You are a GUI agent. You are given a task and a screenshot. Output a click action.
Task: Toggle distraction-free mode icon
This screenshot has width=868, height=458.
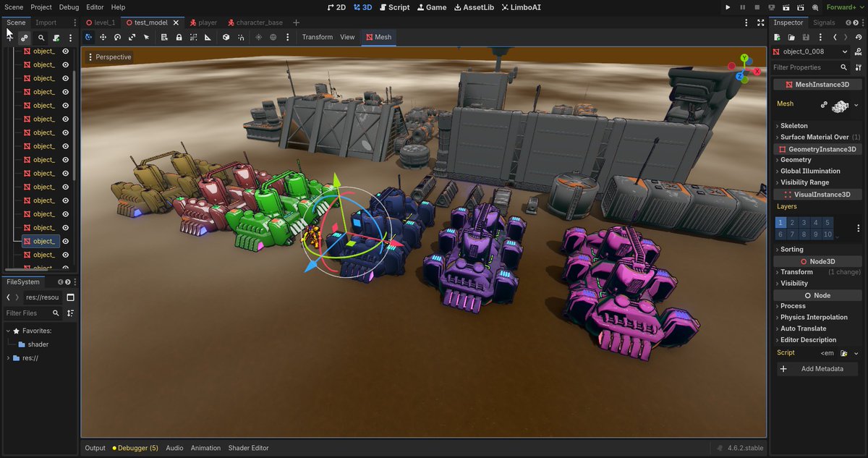point(760,22)
